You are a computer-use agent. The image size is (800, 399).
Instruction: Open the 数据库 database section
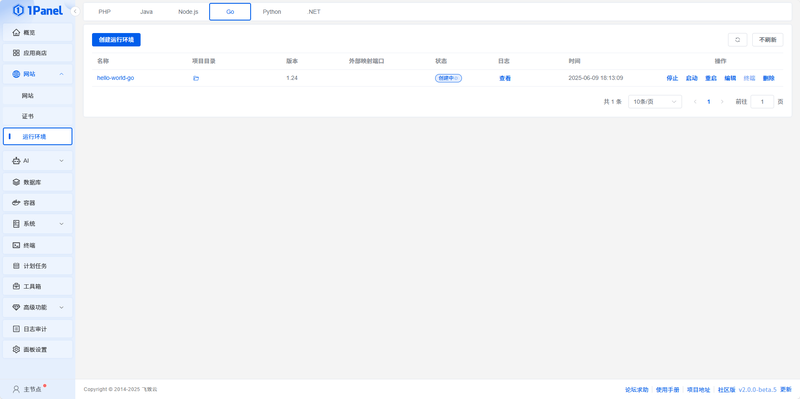click(38, 182)
